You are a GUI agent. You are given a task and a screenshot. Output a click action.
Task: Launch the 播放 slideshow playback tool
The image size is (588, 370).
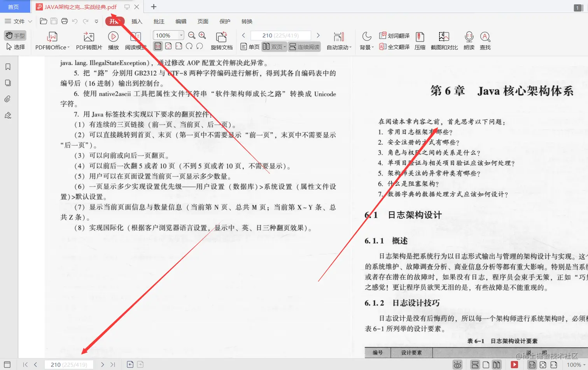(113, 40)
